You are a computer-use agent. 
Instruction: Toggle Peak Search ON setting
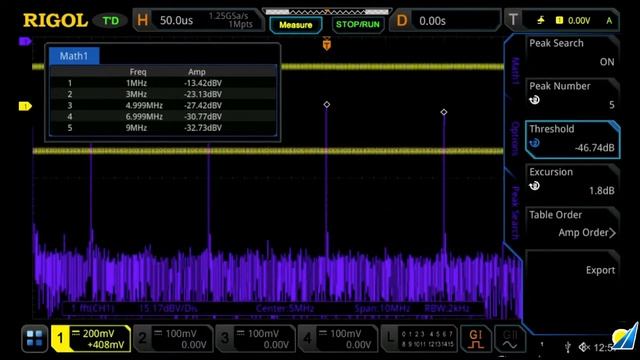point(572,52)
